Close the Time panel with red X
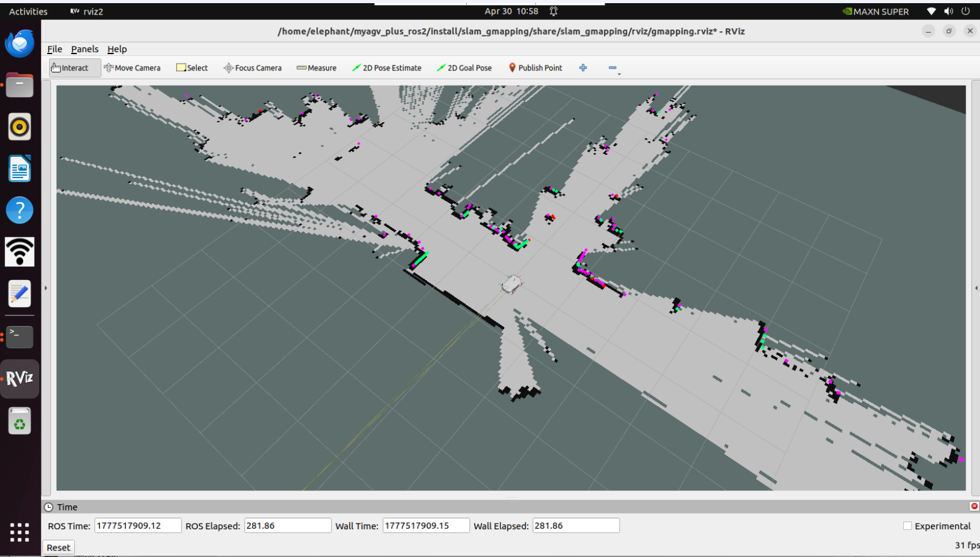980x557 pixels. [x=974, y=506]
